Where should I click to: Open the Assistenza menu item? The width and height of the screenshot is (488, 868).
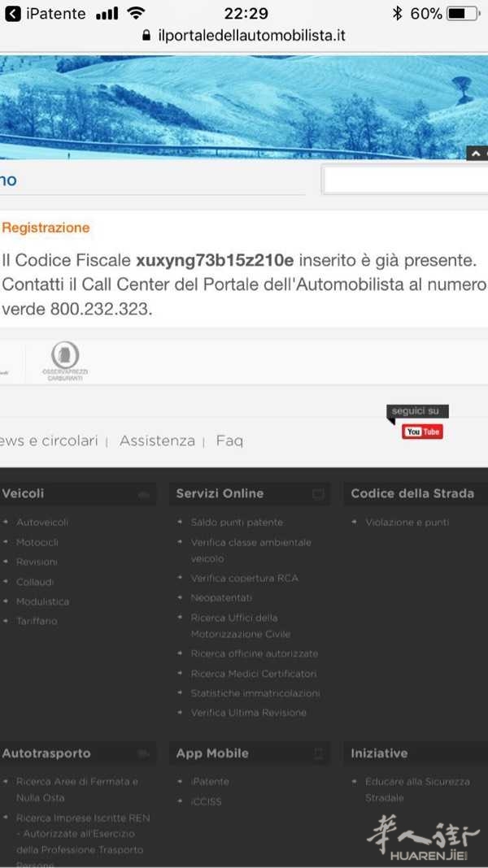coord(157,441)
